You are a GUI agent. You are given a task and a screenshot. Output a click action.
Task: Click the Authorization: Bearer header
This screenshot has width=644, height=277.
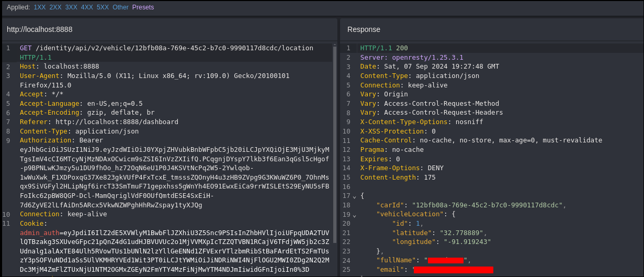(x=61, y=140)
